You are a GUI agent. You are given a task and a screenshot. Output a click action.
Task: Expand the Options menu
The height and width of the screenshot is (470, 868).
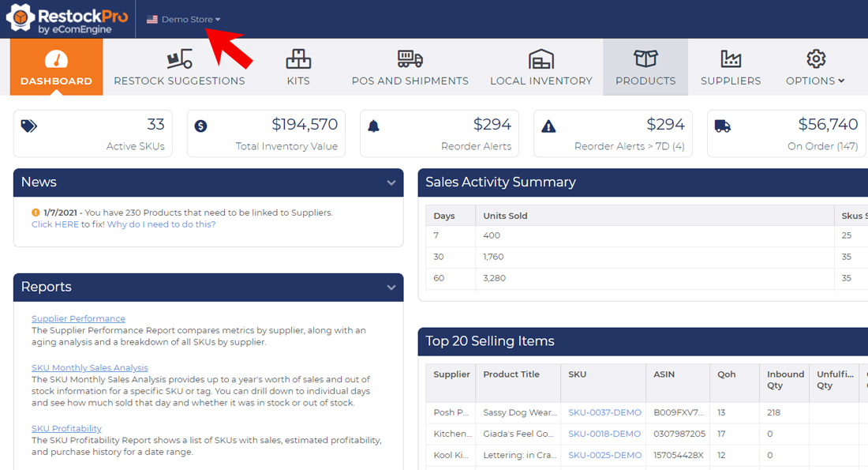pos(815,81)
